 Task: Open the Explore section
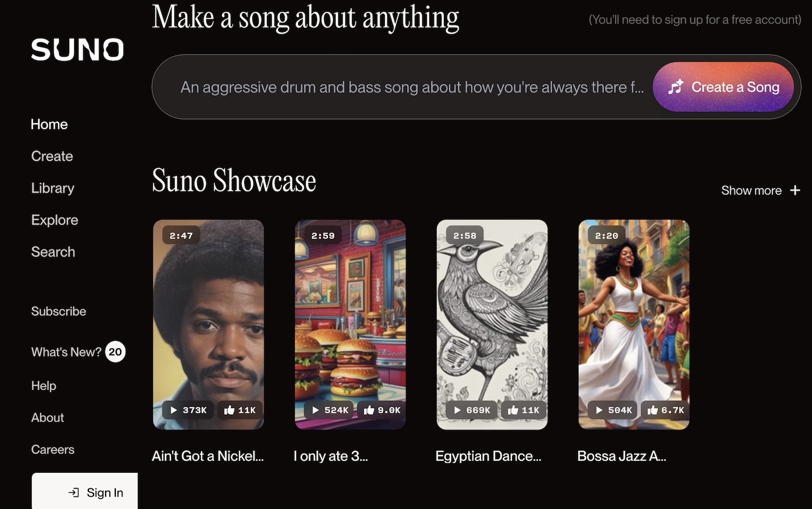click(55, 220)
